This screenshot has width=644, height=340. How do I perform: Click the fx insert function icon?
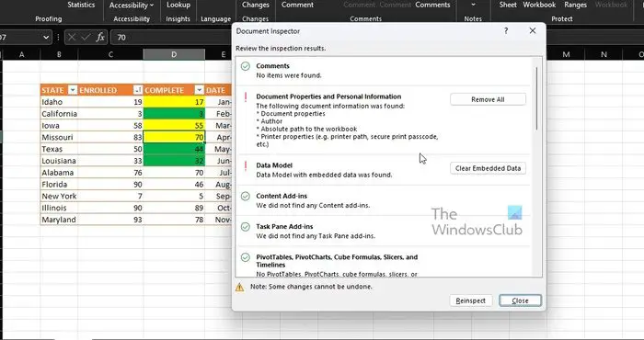pos(100,38)
